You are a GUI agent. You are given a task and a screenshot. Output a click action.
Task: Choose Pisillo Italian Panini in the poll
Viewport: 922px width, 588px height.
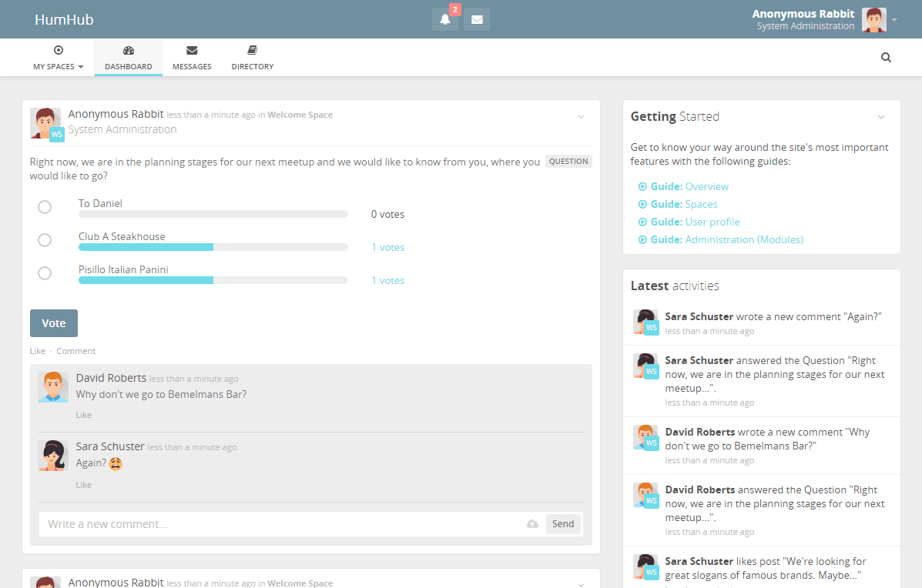coord(44,272)
